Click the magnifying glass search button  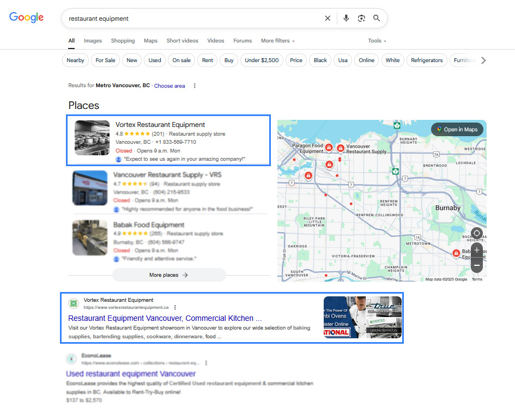[x=377, y=19]
